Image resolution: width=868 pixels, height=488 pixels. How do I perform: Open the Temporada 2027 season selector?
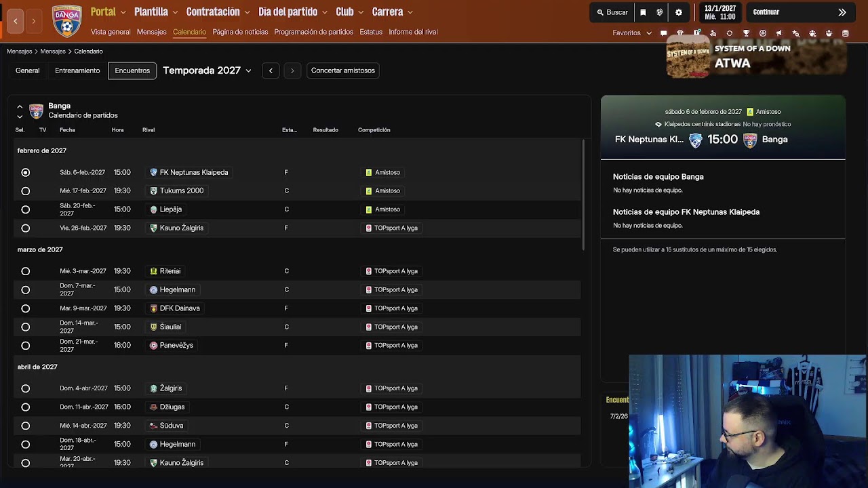207,70
